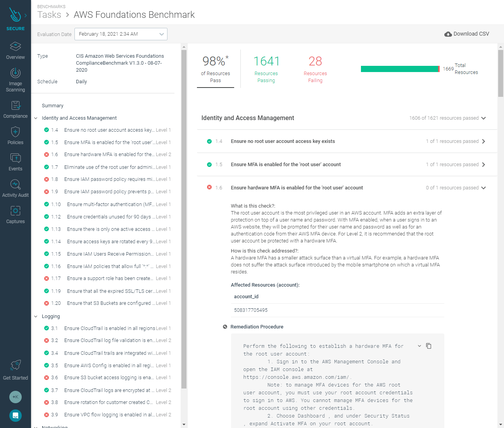Viewport: 504px width, 428px height.
Task: Click the red fail icon of 1.6 in detail panel
Action: 209,187
